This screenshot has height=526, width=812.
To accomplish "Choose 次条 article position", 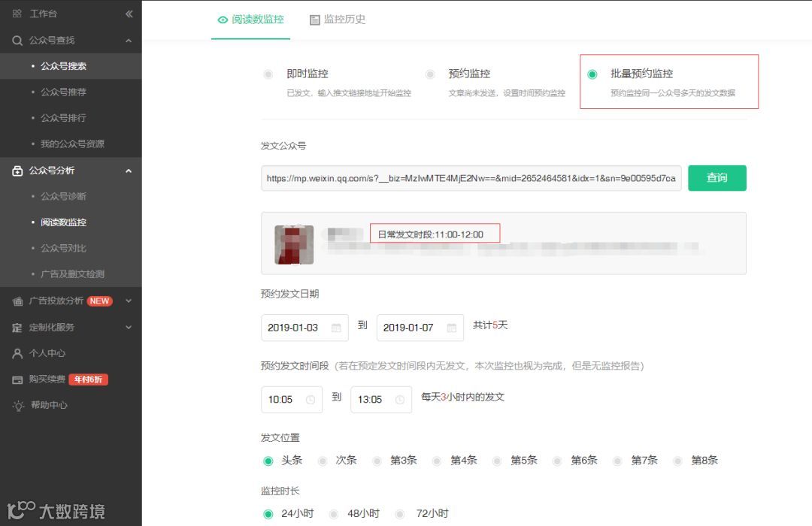I will point(323,461).
